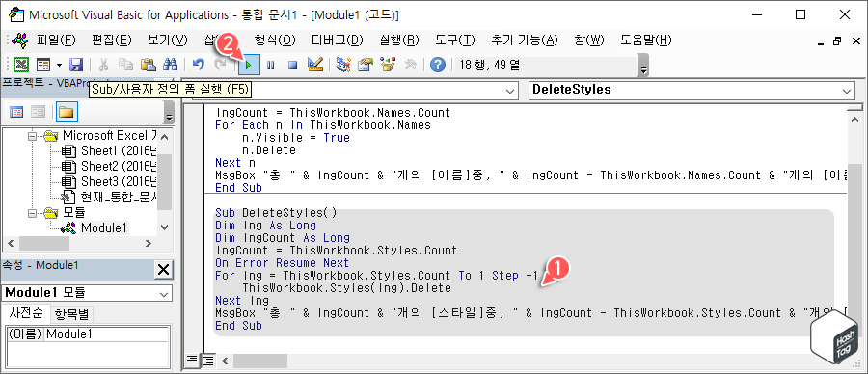Screen dimensions: 868x374
Task: Restore the inner code window
Action: [836, 40]
